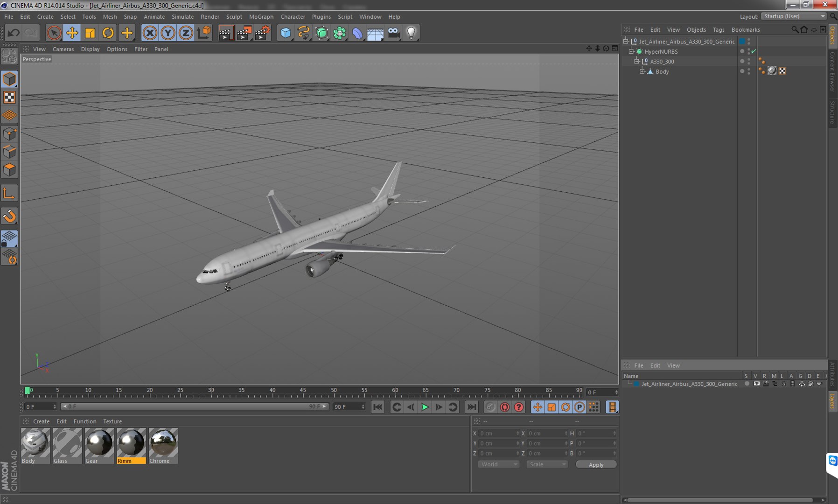The image size is (838, 504).
Task: Toggle Y axis lock
Action: [x=168, y=33]
